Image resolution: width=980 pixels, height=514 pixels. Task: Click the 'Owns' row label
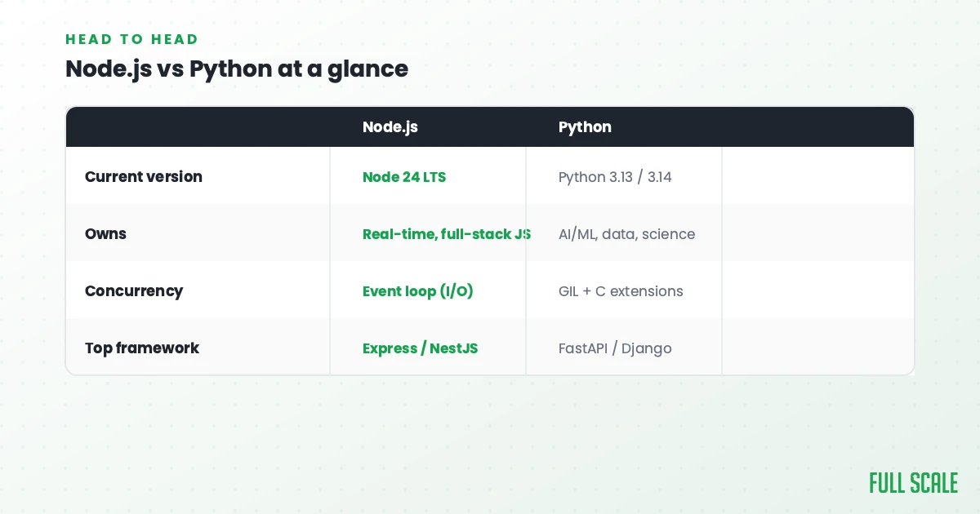pos(105,233)
